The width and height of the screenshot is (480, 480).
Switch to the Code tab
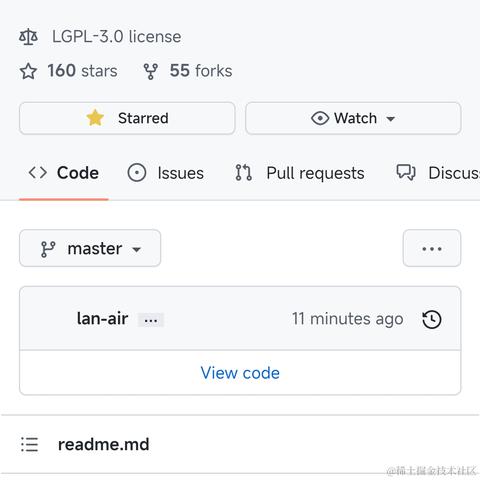64,173
